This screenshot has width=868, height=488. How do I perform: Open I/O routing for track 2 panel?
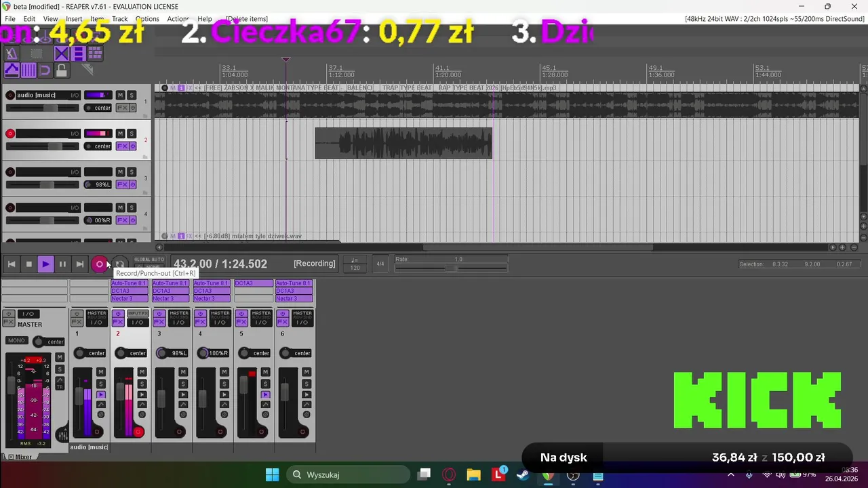[75, 134]
